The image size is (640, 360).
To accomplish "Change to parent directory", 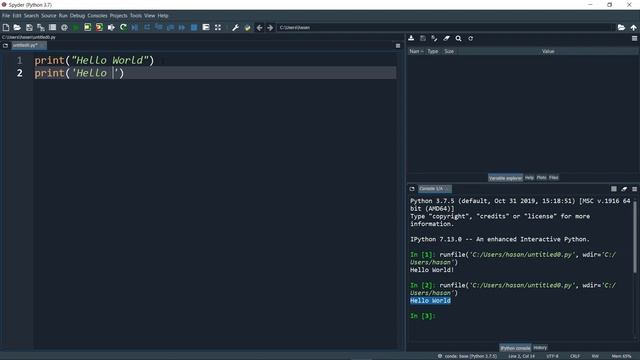I will 633,28.
